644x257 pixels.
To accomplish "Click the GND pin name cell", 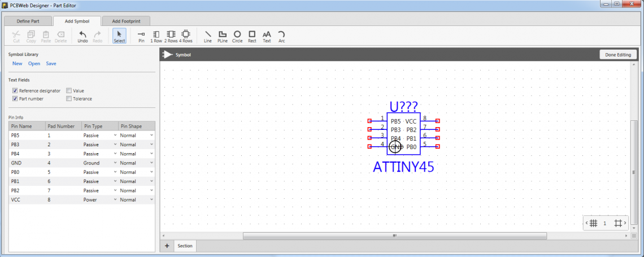I will 27,163.
